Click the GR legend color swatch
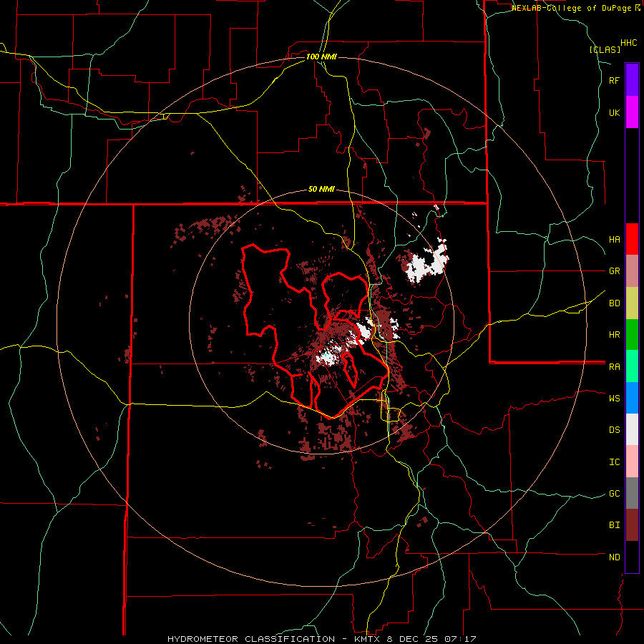644x644 pixels. point(632,270)
